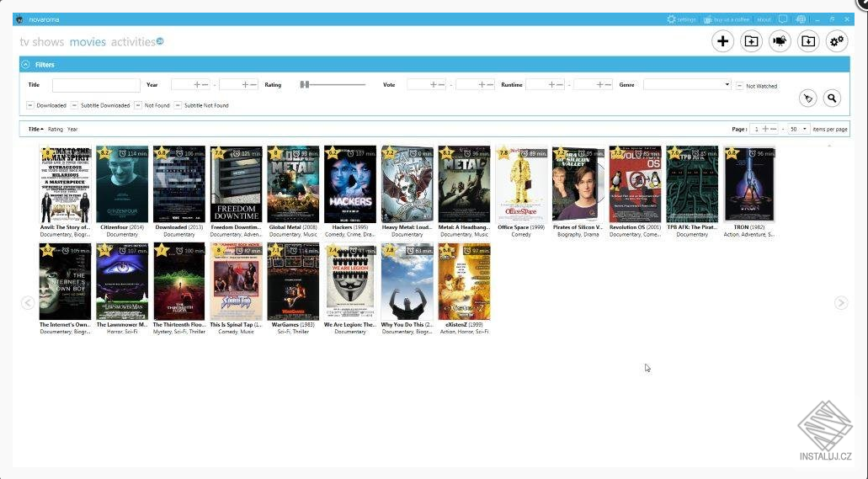Click the activities notification badge
Screen dimensions: 868x479
coord(160,41)
